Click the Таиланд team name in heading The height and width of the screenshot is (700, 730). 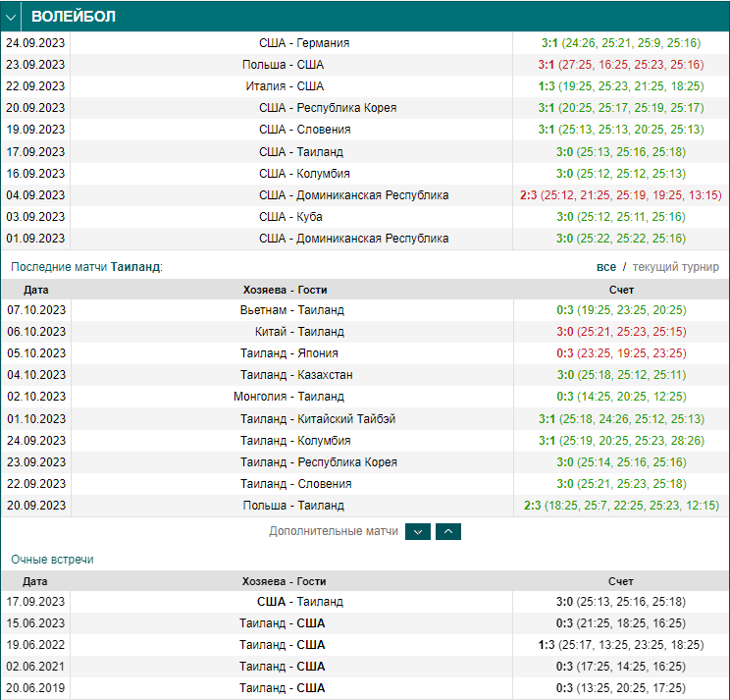[135, 267]
